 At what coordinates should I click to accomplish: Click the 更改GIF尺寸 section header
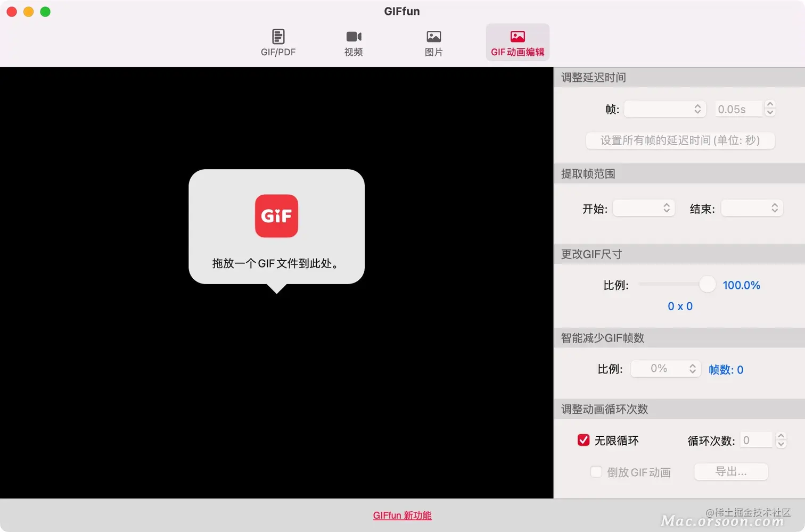(679, 254)
